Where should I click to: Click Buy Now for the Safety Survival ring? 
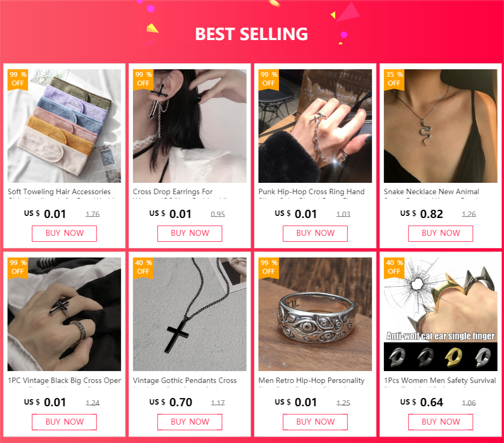click(441, 422)
